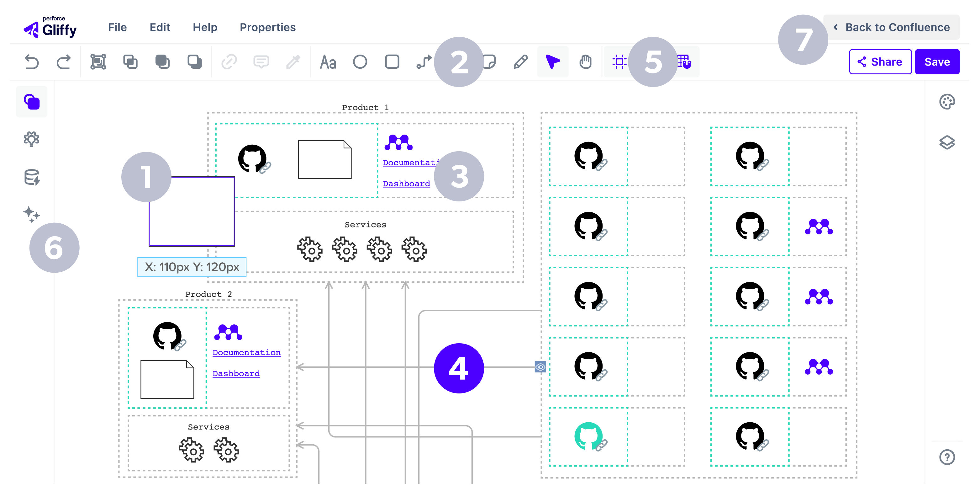Select the Ellipse shape tool
This screenshot has height=497, width=980.
pos(360,62)
